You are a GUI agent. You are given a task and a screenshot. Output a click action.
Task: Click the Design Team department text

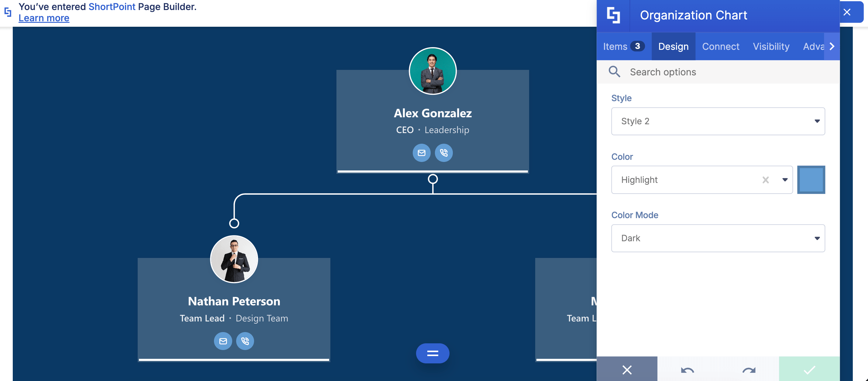pyautogui.click(x=262, y=318)
